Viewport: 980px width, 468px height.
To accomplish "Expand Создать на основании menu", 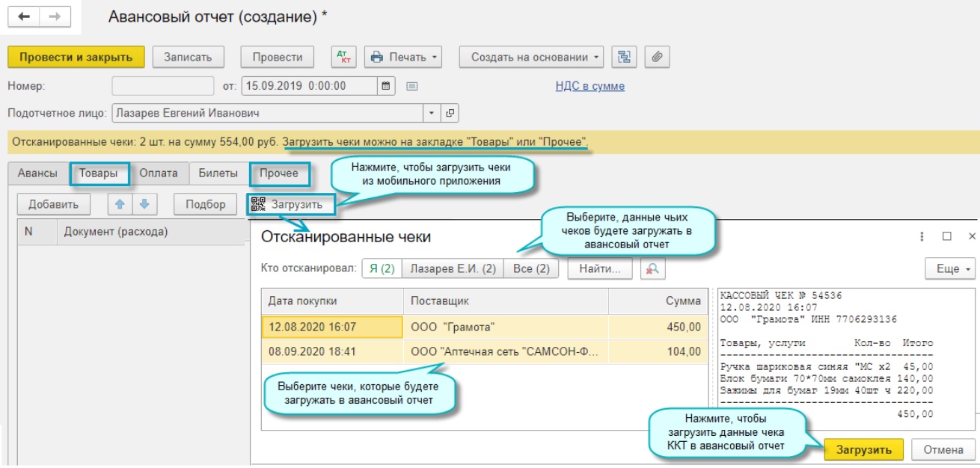I will pos(531,57).
